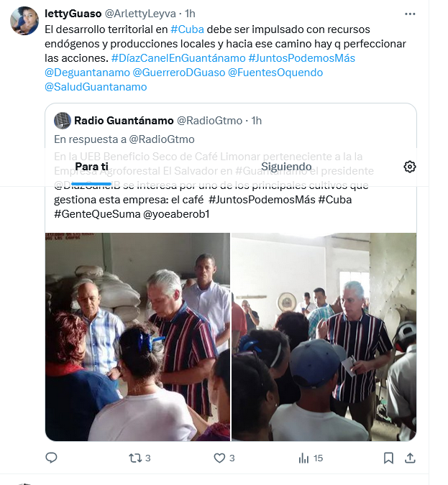The width and height of the screenshot is (448, 485).
Task: Like the post with the heart icon
Action: [219, 458]
